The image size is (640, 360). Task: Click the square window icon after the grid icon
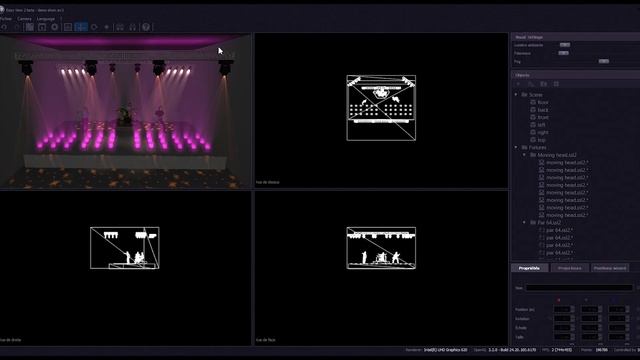[42, 27]
